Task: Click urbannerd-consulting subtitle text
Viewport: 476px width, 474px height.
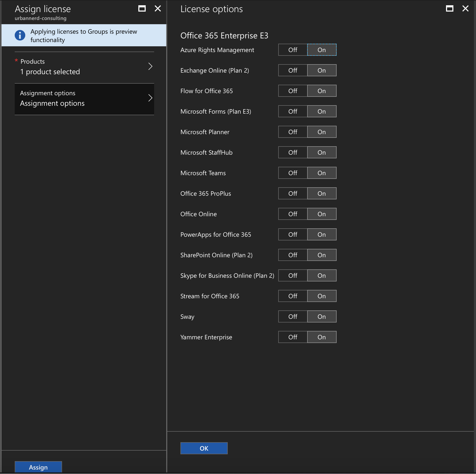Action: (x=40, y=18)
